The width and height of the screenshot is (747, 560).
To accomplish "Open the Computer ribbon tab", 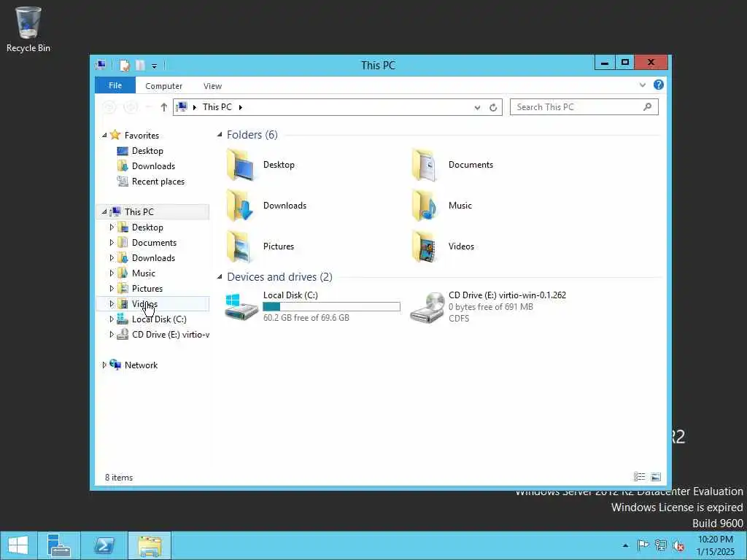I will point(164,86).
